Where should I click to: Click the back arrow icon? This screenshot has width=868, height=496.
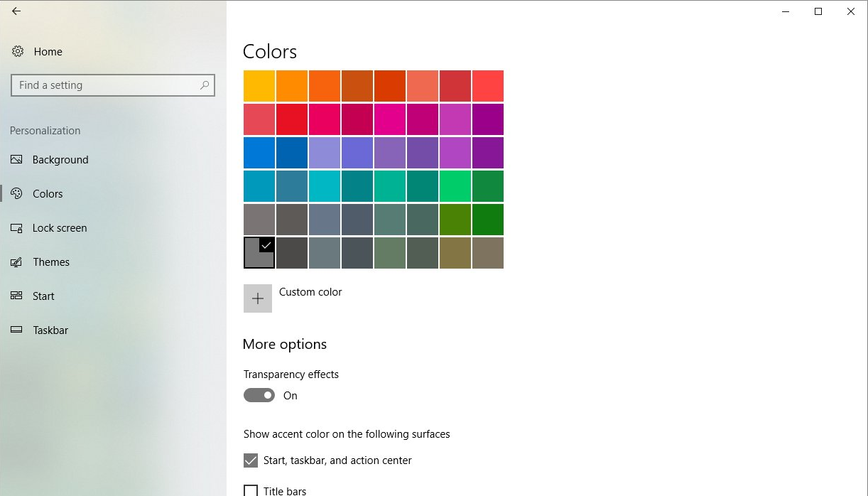point(16,11)
